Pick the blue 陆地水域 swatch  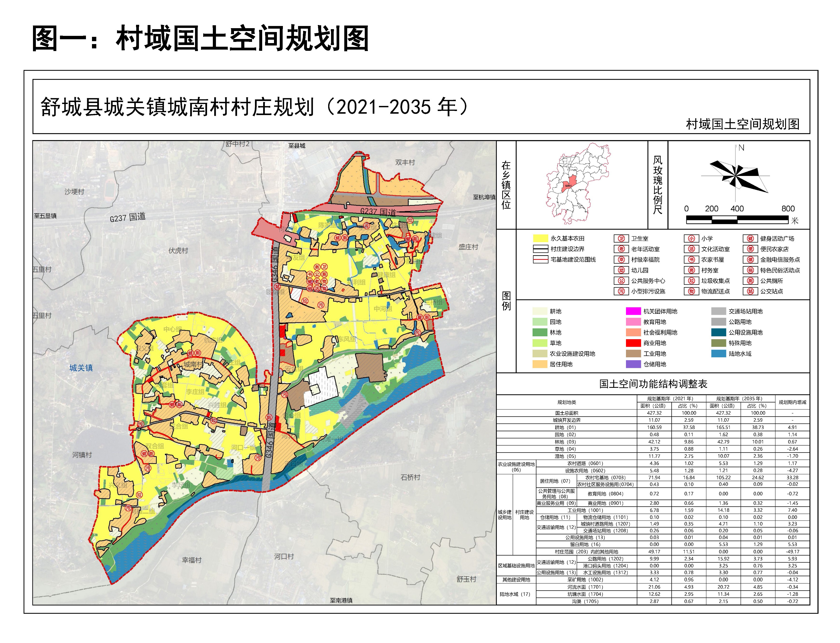pos(719,353)
